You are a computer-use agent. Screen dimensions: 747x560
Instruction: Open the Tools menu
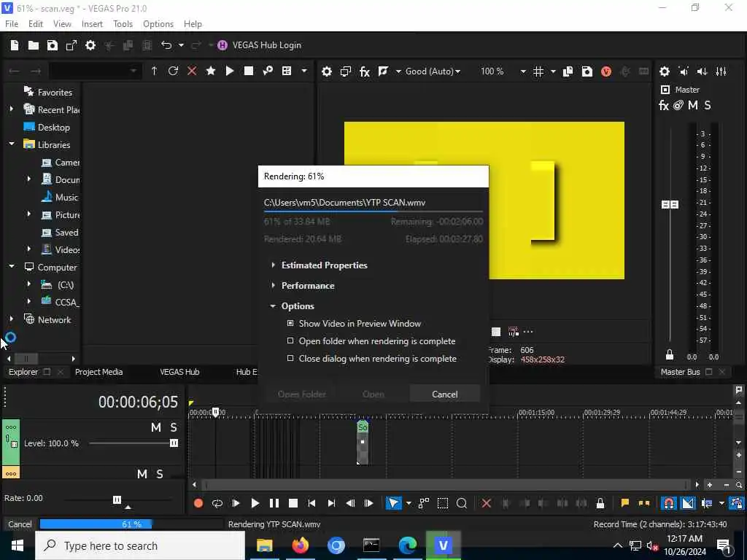tap(123, 24)
